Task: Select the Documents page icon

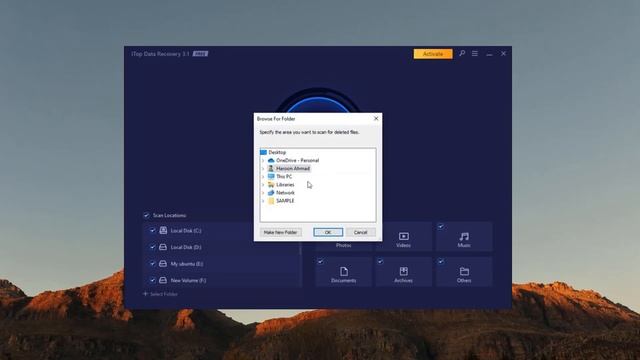Action: click(x=344, y=271)
